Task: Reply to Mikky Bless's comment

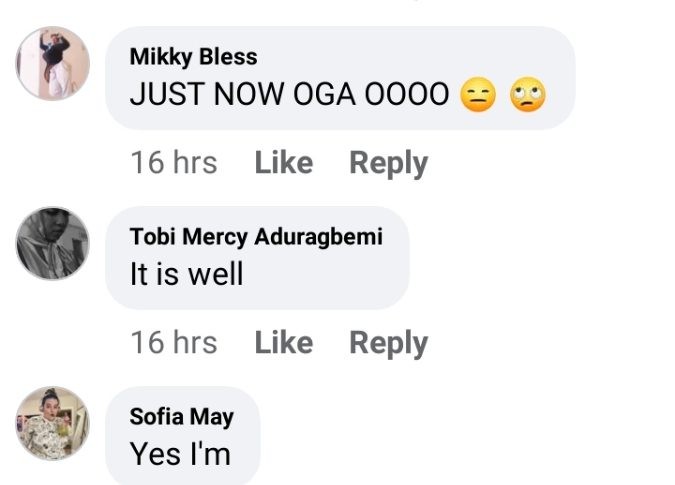Action: tap(388, 163)
